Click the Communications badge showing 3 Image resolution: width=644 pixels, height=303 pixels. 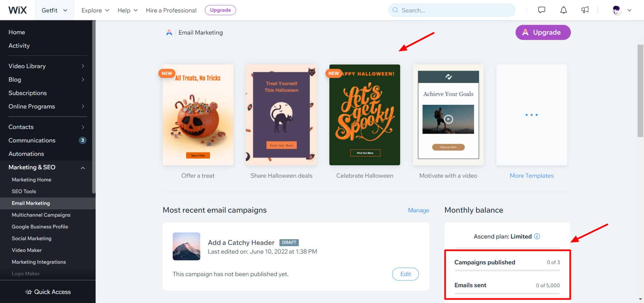83,140
